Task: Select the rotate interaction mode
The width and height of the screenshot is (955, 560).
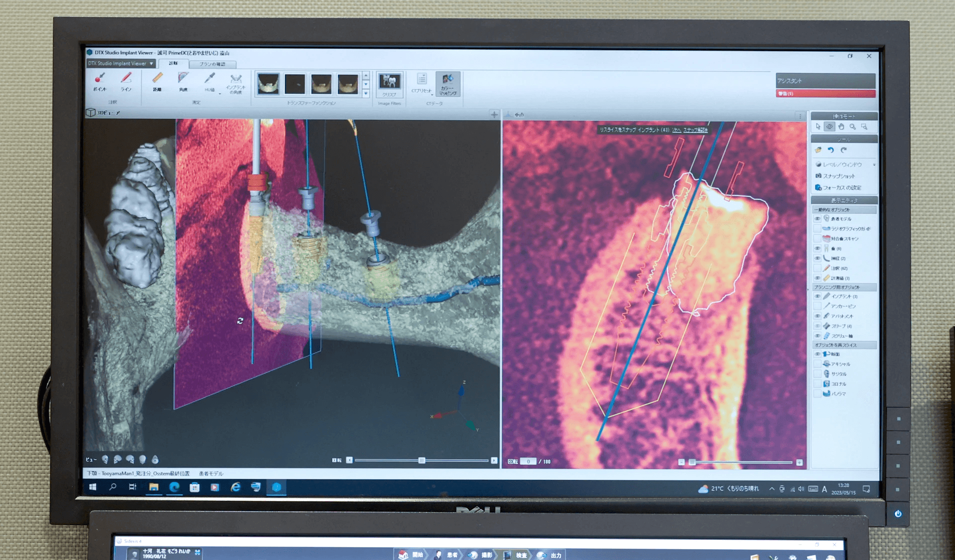Action: click(x=829, y=126)
